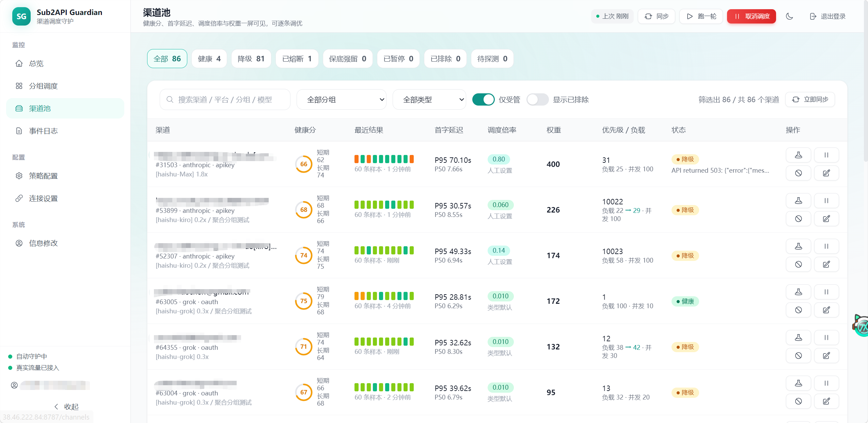Viewport: 868px width, 423px height.
Task: Select the 保底强留 0 filter tab
Action: click(x=348, y=59)
